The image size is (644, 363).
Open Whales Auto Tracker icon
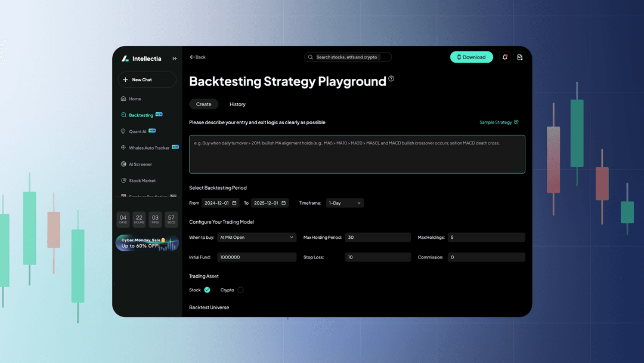pyautogui.click(x=123, y=147)
